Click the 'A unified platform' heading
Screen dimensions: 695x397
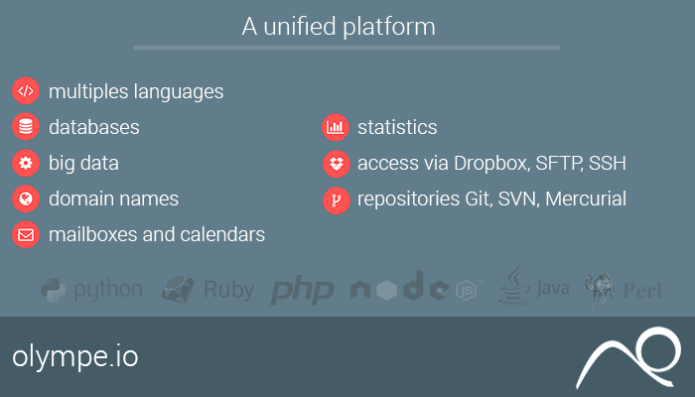click(x=339, y=27)
